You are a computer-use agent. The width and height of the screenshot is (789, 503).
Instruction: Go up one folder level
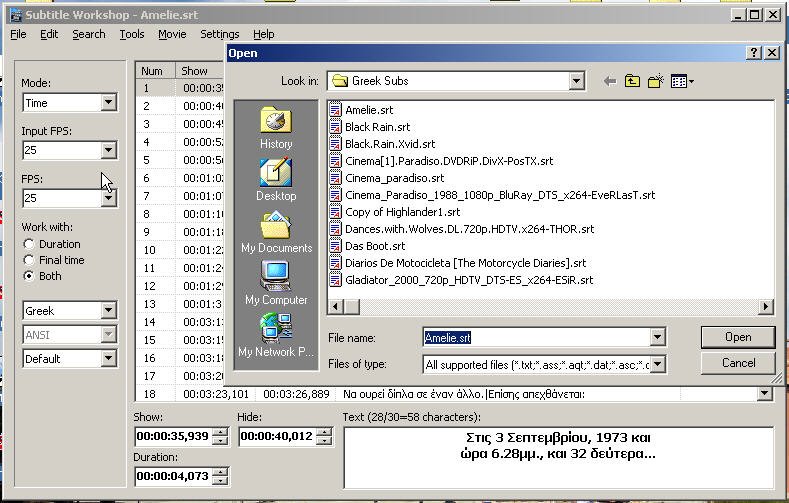pos(632,81)
